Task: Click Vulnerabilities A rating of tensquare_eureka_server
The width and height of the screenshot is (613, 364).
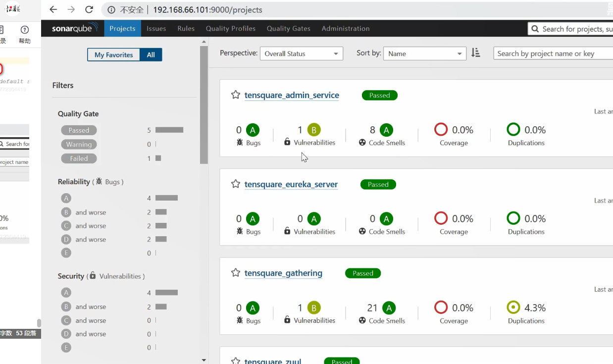Action: 314,219
